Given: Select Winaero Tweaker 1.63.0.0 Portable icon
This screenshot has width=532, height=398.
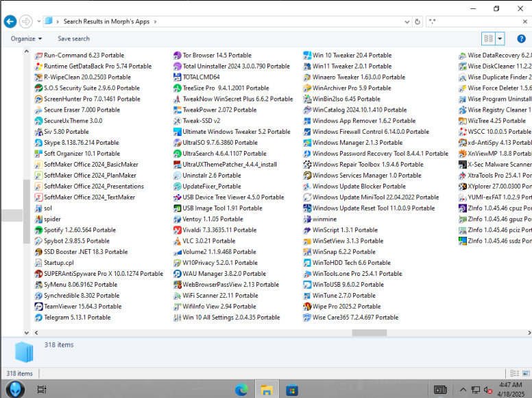Looking at the screenshot, I should (x=307, y=77).
